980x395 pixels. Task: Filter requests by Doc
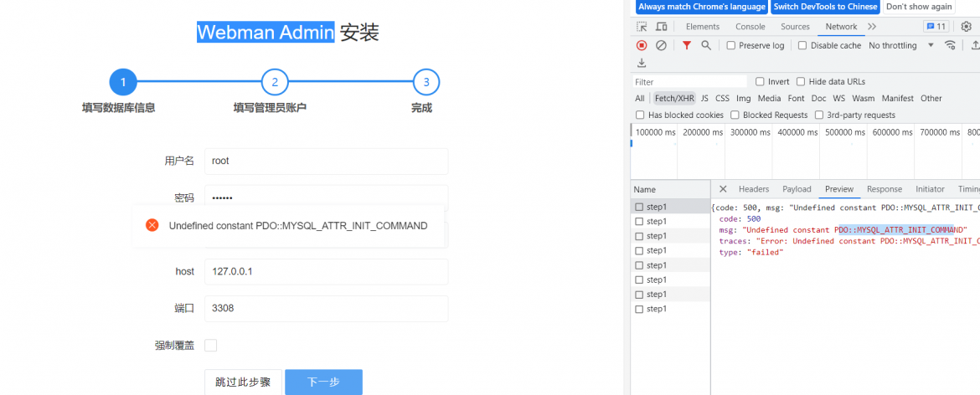(x=818, y=98)
